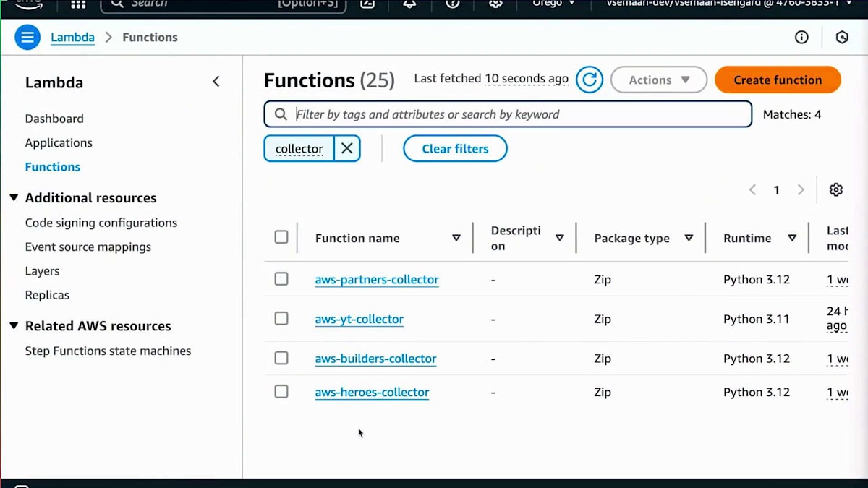Open the aws-heroes-collector function link
Viewport: 868px width, 488px height.
click(x=372, y=392)
